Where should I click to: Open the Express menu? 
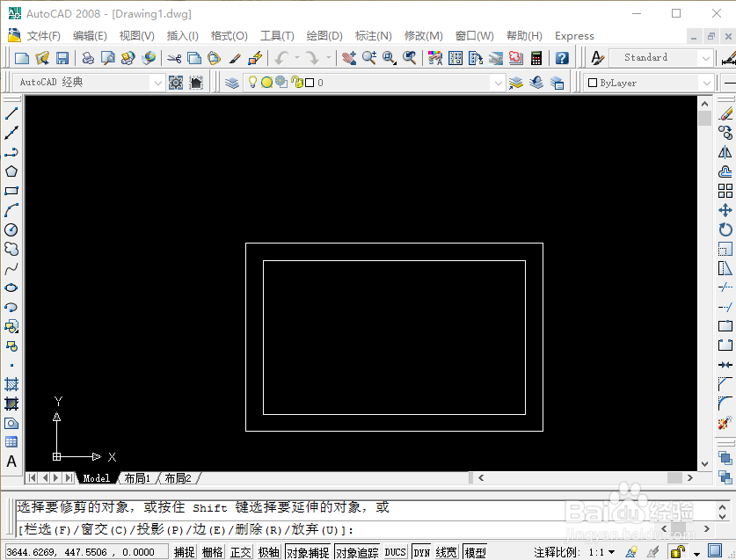(574, 36)
